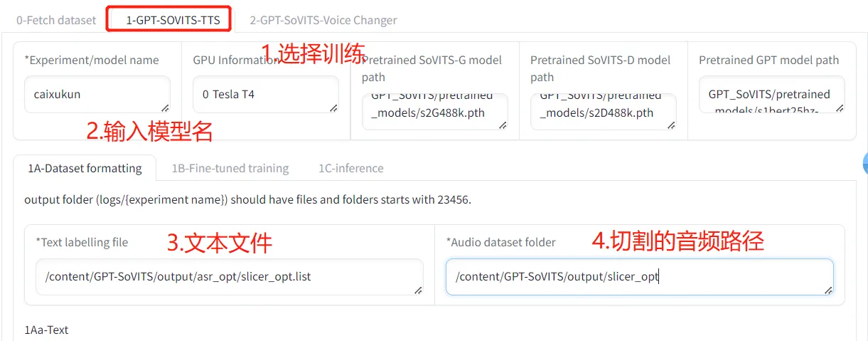
Task: Click resize grip of Text labelling file box
Action: point(418,290)
